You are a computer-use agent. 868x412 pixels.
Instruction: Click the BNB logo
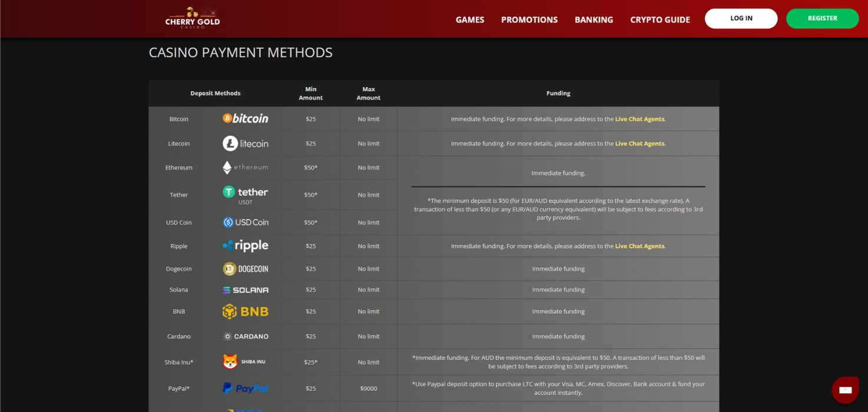(246, 311)
